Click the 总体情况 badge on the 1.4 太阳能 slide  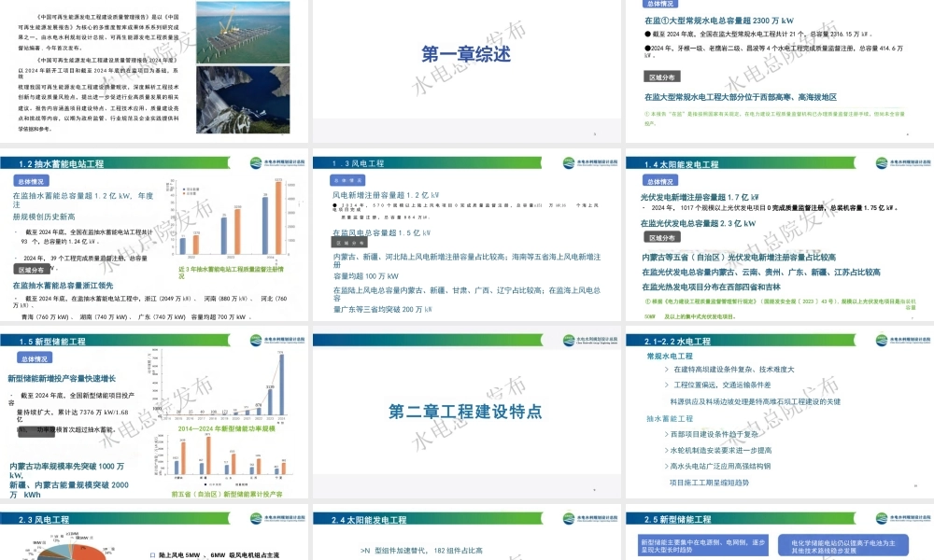click(x=660, y=181)
